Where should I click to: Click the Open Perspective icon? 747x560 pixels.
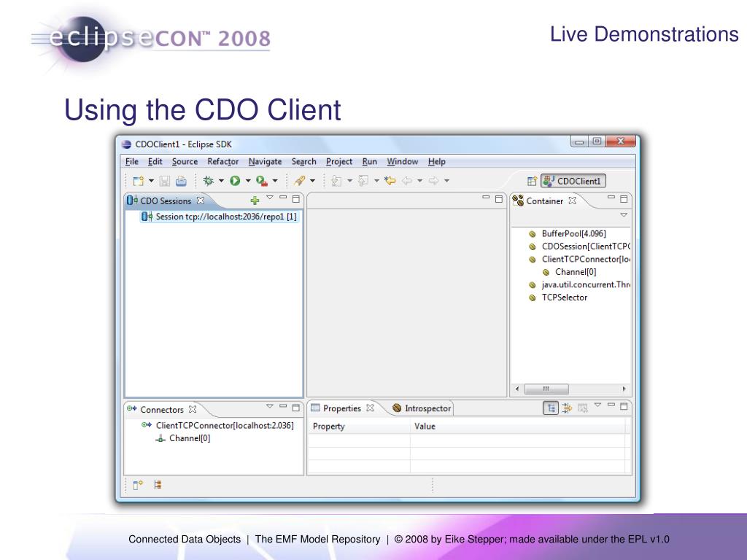tap(532, 181)
